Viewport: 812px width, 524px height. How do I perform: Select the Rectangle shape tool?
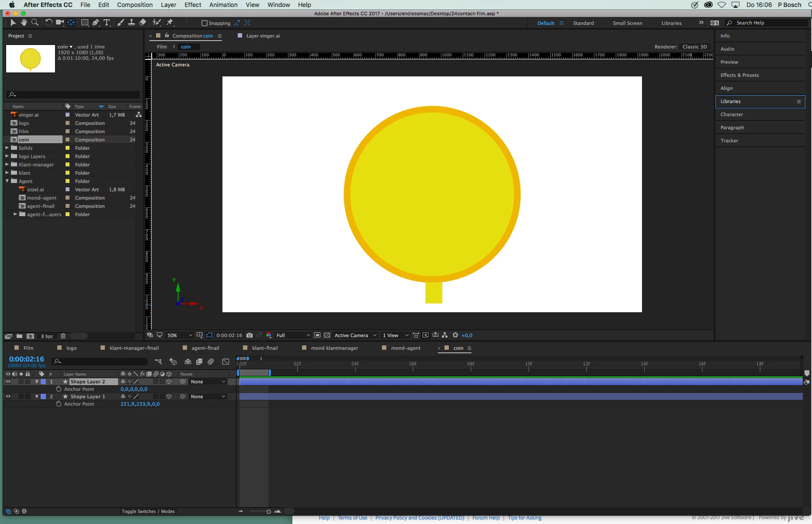85,23
